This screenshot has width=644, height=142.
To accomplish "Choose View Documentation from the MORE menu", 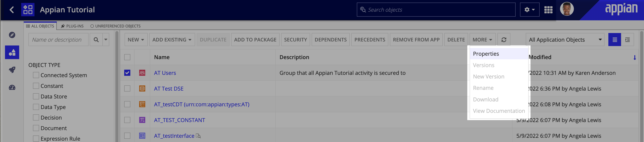I will [x=499, y=111].
